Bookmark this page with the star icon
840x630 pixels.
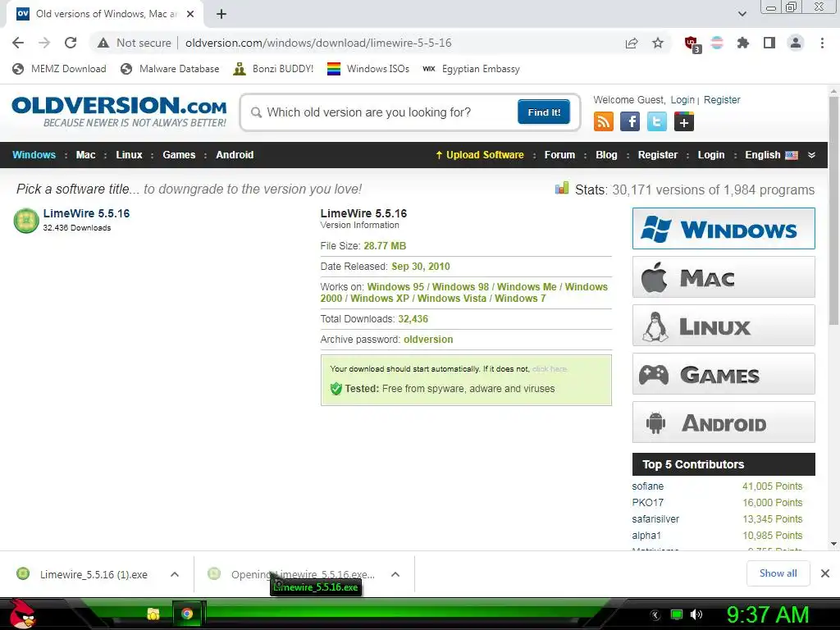tap(658, 43)
